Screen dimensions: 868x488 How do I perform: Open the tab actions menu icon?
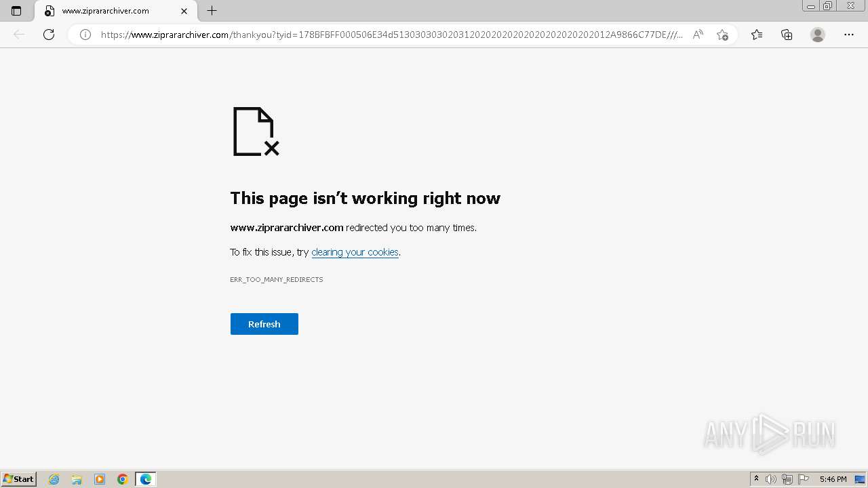[16, 11]
